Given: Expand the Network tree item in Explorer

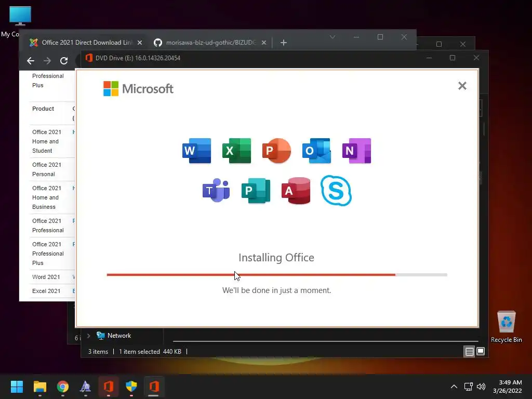Looking at the screenshot, I should [88, 336].
